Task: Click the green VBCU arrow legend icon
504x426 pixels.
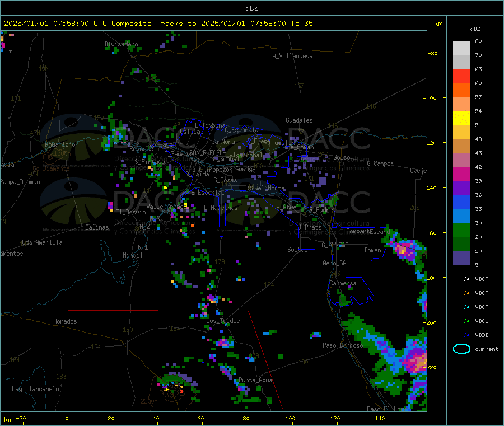Action: click(461, 321)
